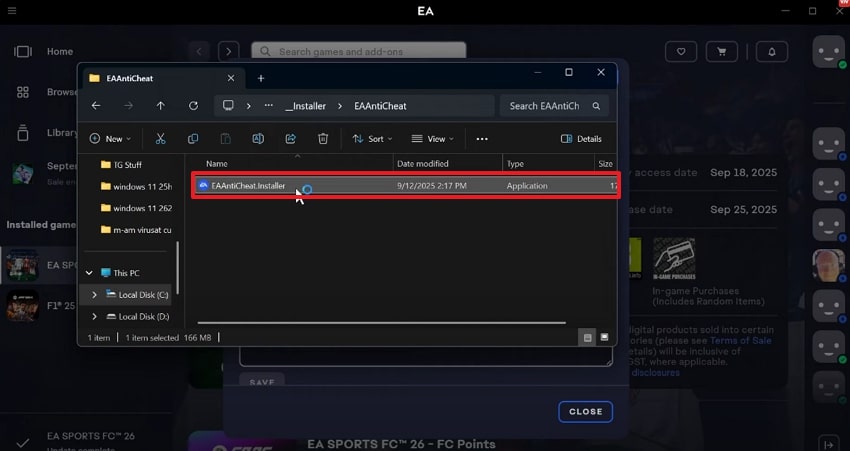Open the New dropdown in File Explorer

[x=110, y=139]
